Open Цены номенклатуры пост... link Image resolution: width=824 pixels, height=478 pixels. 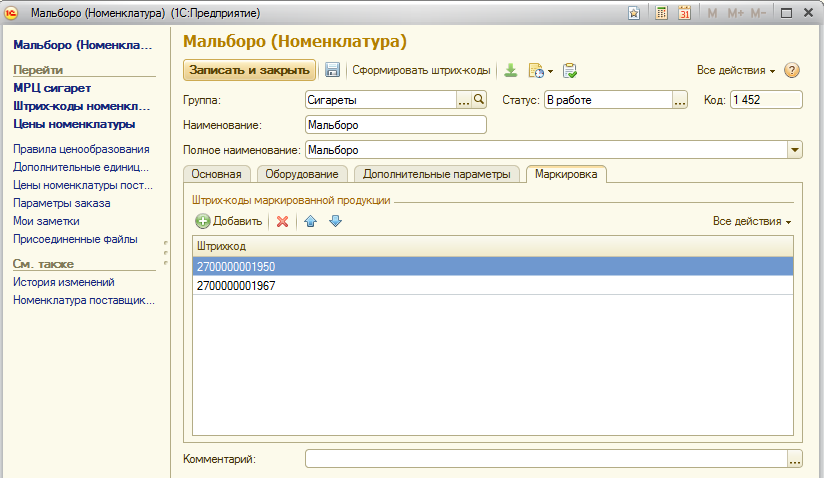(x=83, y=185)
